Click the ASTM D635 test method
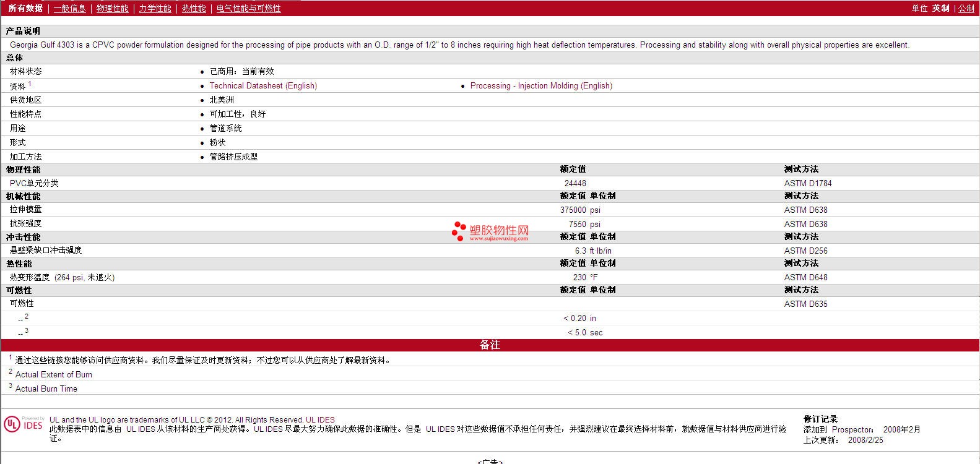This screenshot has width=980, height=464. 805,304
